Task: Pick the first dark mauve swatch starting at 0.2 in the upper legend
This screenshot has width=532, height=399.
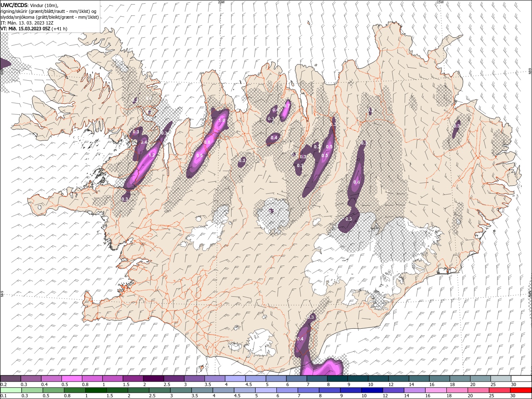Action: click(10, 379)
